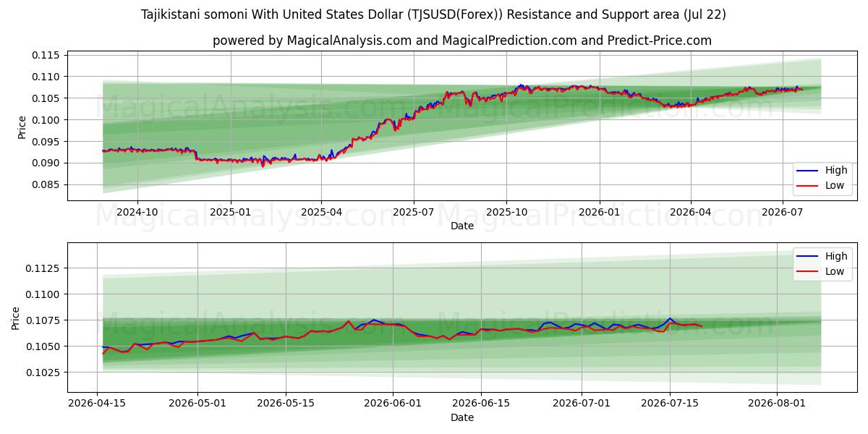Image resolution: width=868 pixels, height=434 pixels.
Task: Click the 2026-06-01 x-axis tick label
Action: (393, 404)
